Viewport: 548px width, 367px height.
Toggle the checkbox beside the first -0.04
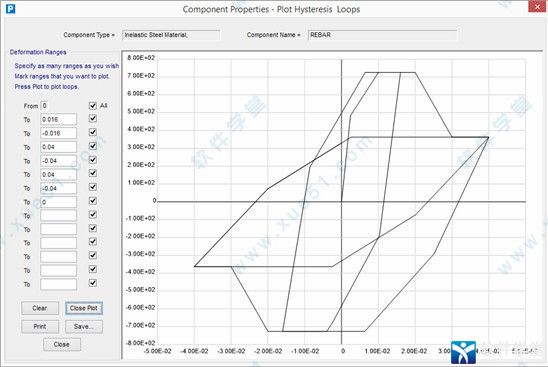[x=93, y=160]
